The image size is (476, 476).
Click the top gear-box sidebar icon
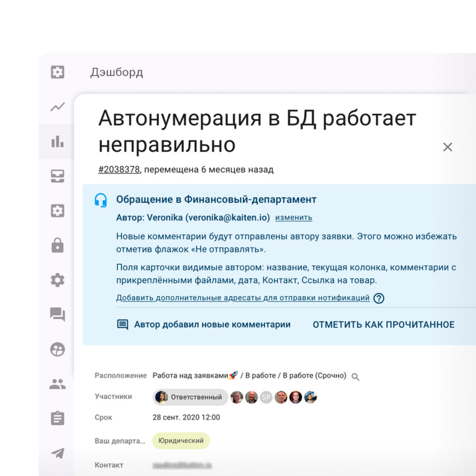click(x=57, y=72)
